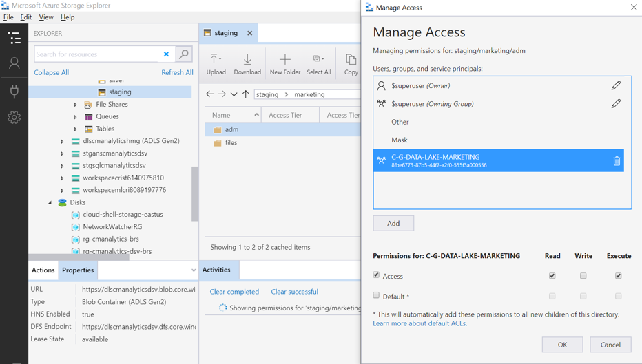Click the Cancel button
The width and height of the screenshot is (642, 364).
(610, 345)
